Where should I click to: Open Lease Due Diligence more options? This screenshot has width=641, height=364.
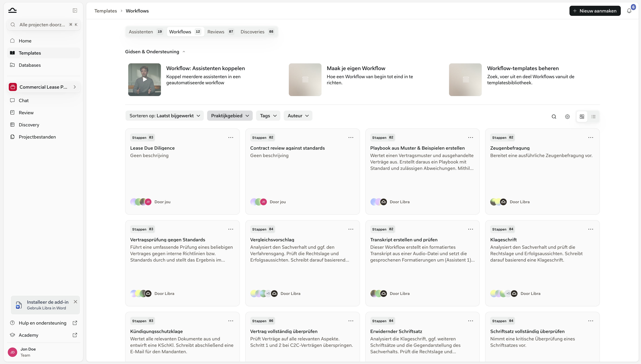click(x=231, y=138)
